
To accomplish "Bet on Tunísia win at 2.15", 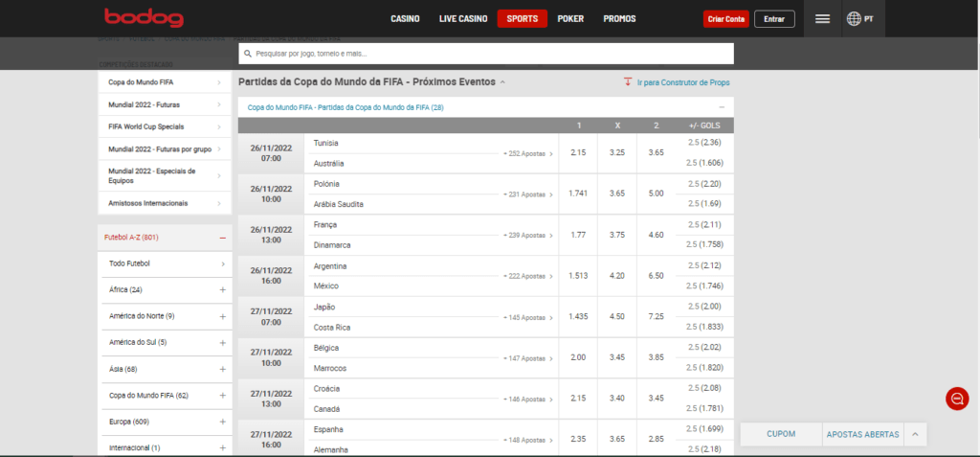I will click(579, 152).
